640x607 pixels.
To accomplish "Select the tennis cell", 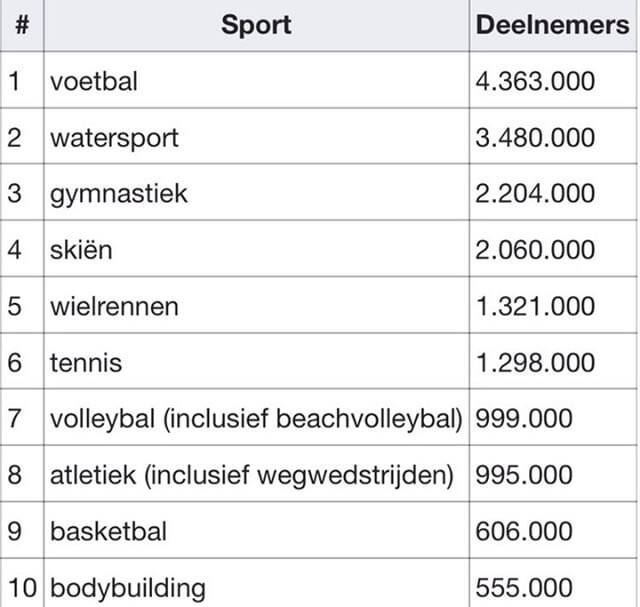I will pyautogui.click(x=86, y=362).
